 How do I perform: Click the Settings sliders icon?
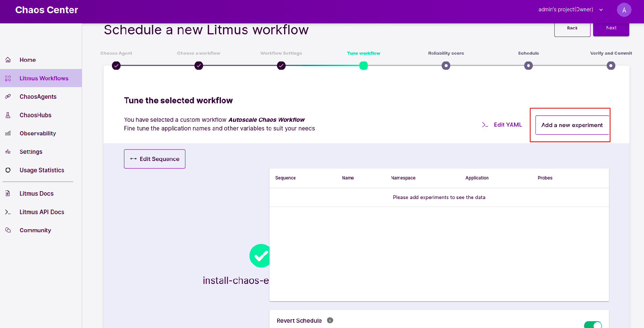8,152
